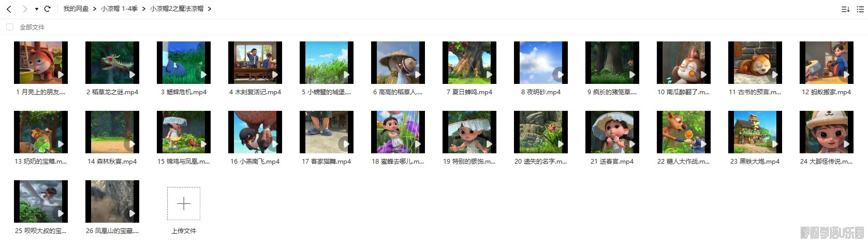The width and height of the screenshot is (868, 246).
Task: Select file name 2 稻草龙之谜.mp4
Action: point(112,92)
